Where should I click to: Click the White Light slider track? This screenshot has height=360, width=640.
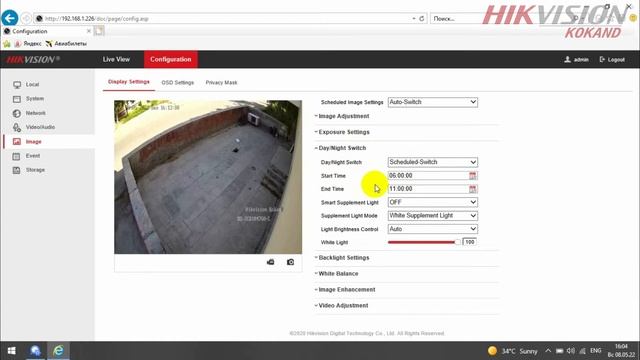click(x=424, y=242)
